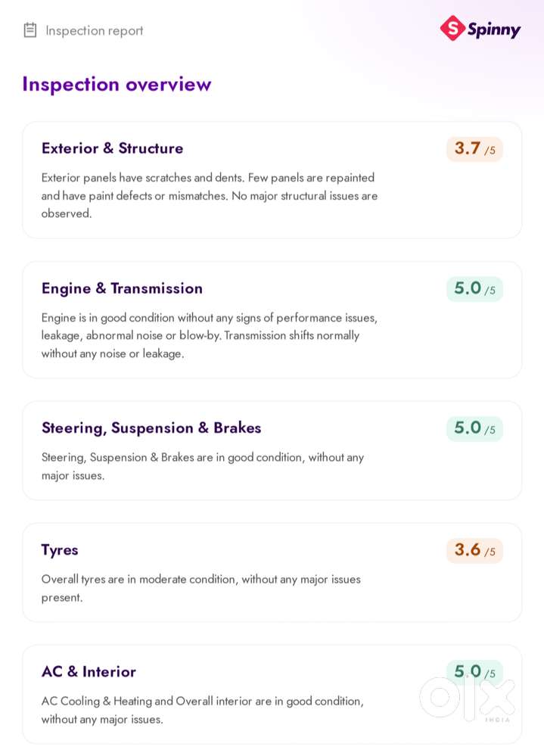Open the Tyres section title
544x756 pixels.
coord(60,550)
